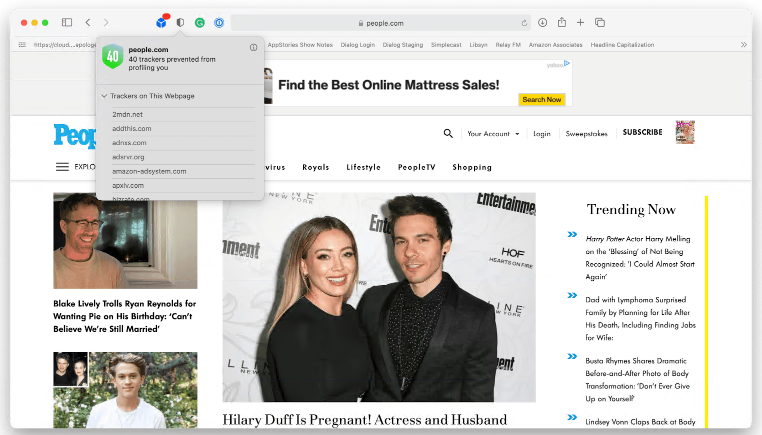
Task: Go to the PeopleTV nav item
Action: tap(416, 167)
